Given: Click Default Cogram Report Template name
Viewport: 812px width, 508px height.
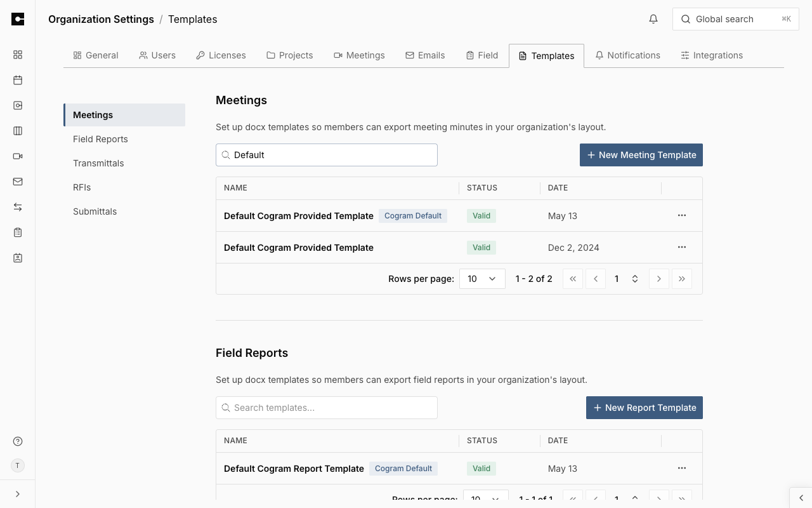Looking at the screenshot, I should point(294,469).
